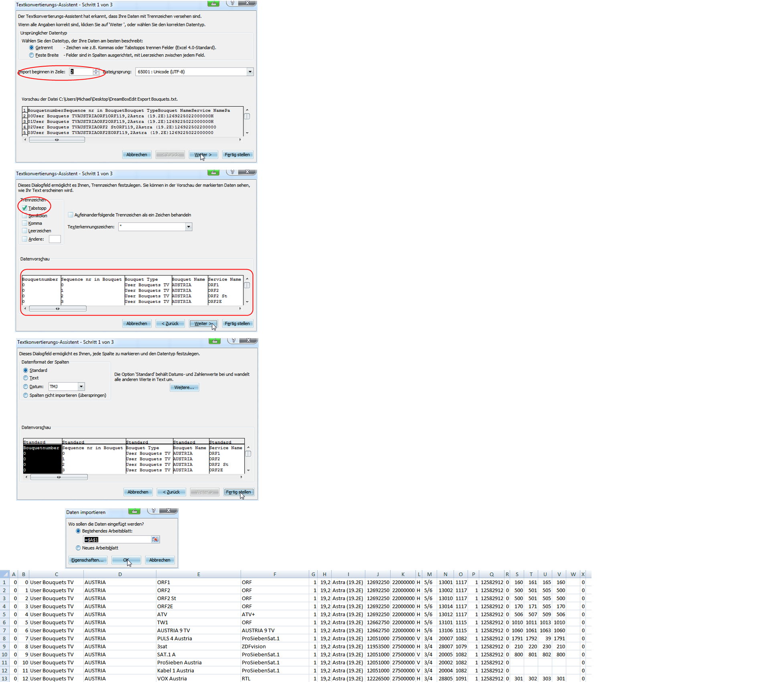The height and width of the screenshot is (682, 784).
Task: Click help icon in Daten importieren dialog
Action: (153, 511)
